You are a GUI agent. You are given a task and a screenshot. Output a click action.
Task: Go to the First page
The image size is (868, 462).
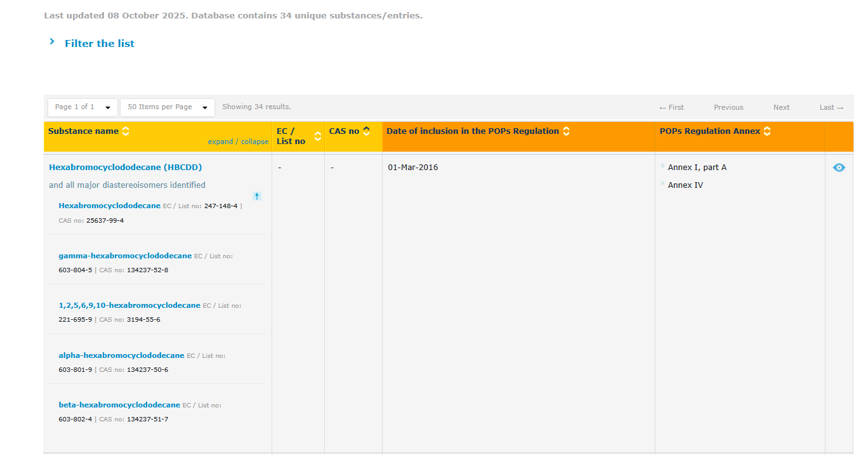[x=671, y=107]
